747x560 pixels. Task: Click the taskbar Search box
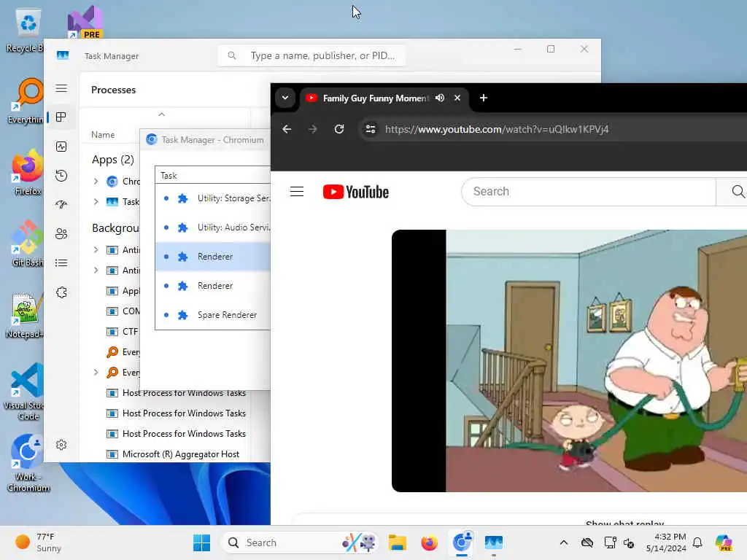click(300, 542)
